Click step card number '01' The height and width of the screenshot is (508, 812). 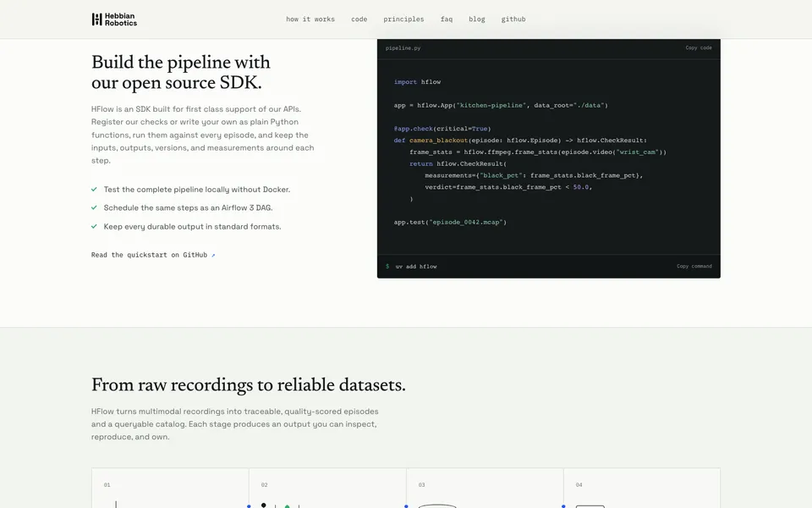(x=107, y=485)
